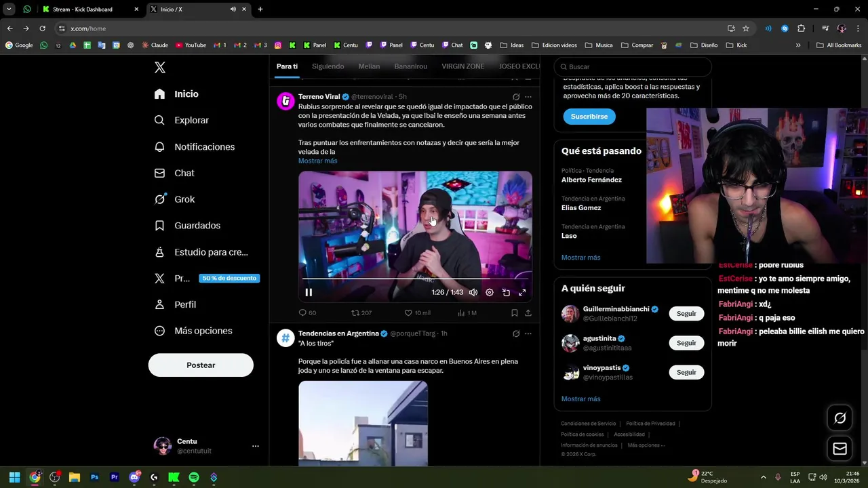Open Photoshop from taskbar
Viewport: 868px width, 488px height.
pyautogui.click(x=94, y=477)
